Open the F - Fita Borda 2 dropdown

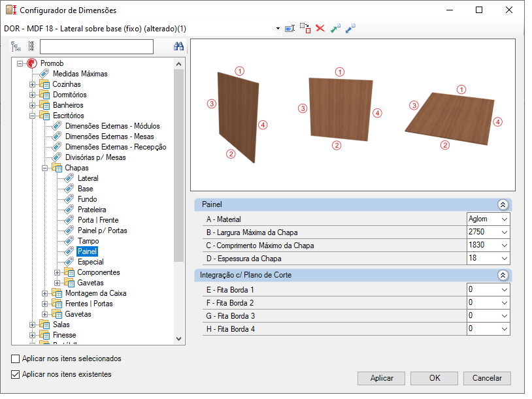tap(505, 303)
